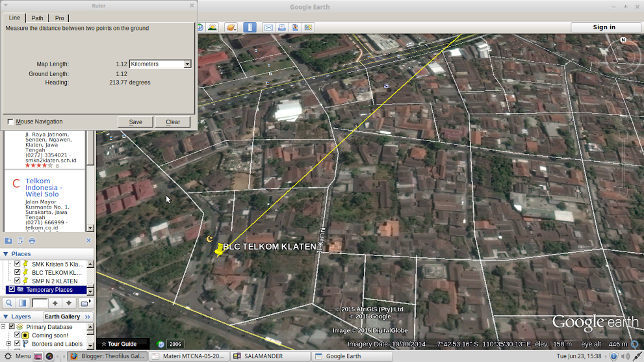The width and height of the screenshot is (644, 362).
Task: Expand the Tour Guide panel
Action: [x=119, y=344]
